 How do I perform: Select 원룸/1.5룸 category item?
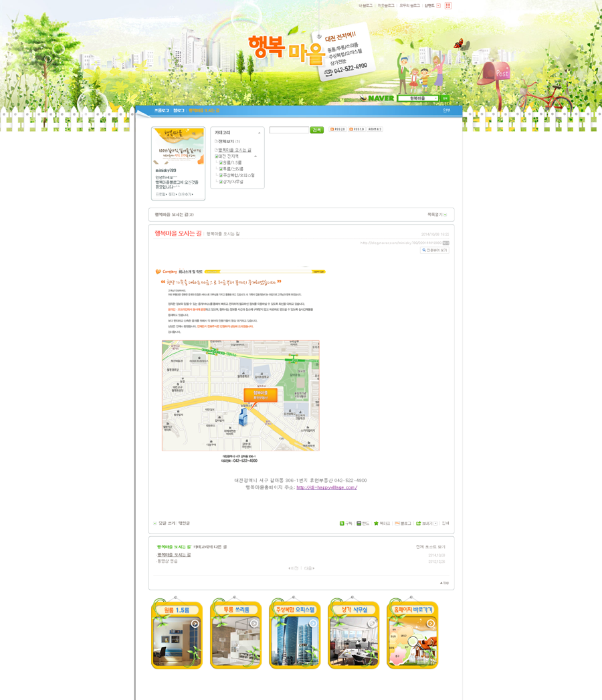point(232,162)
